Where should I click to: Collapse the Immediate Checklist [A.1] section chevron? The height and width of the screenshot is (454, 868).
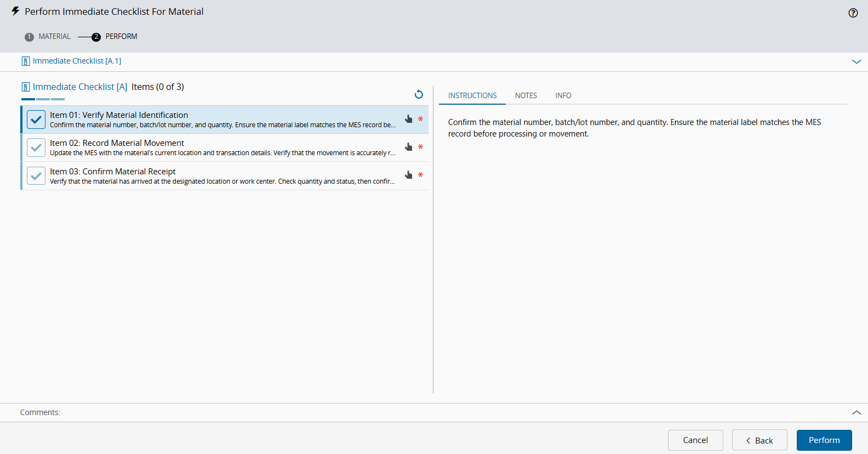coord(856,61)
